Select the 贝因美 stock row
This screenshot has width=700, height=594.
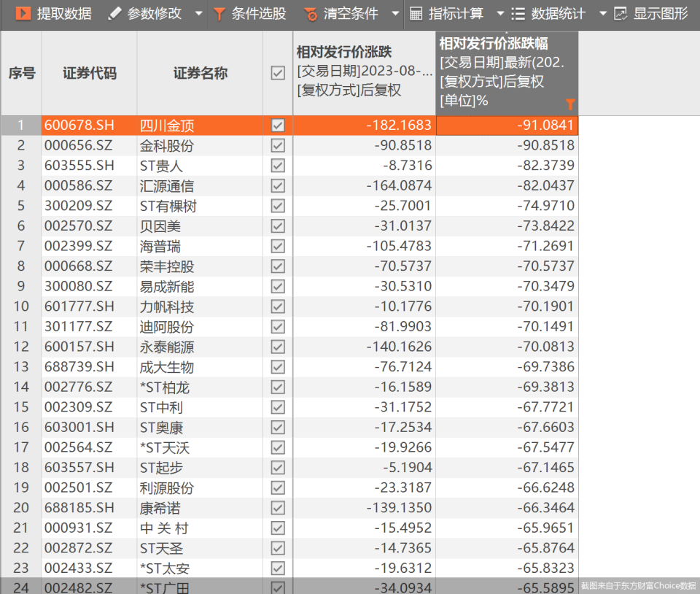point(289,226)
